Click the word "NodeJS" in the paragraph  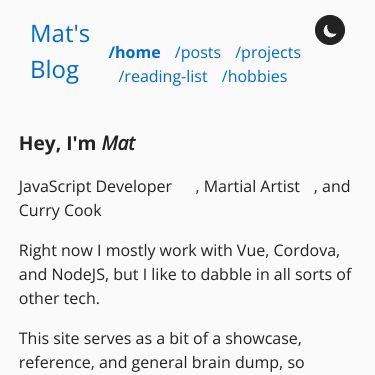79,275
